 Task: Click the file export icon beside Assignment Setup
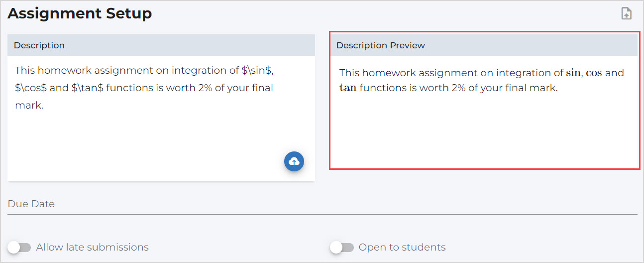pyautogui.click(x=626, y=14)
